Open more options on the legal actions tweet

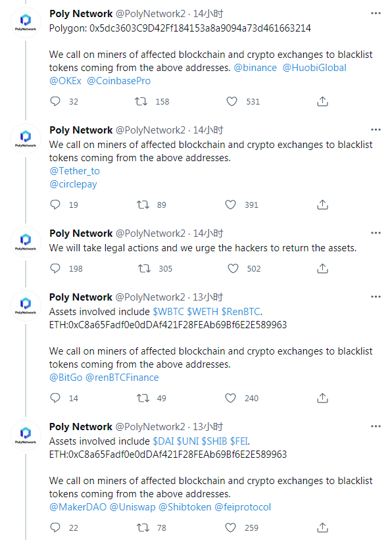[x=376, y=233]
